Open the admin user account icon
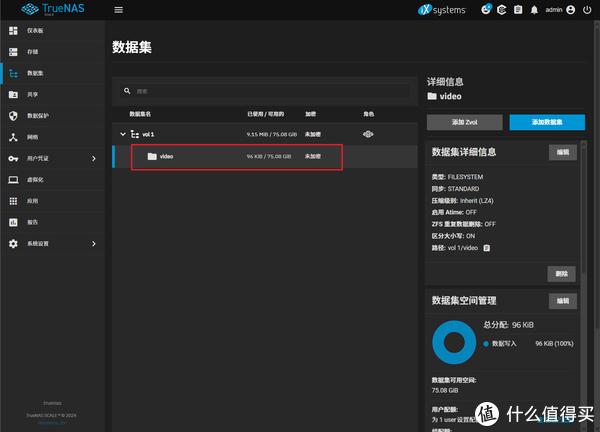 pyautogui.click(x=571, y=10)
